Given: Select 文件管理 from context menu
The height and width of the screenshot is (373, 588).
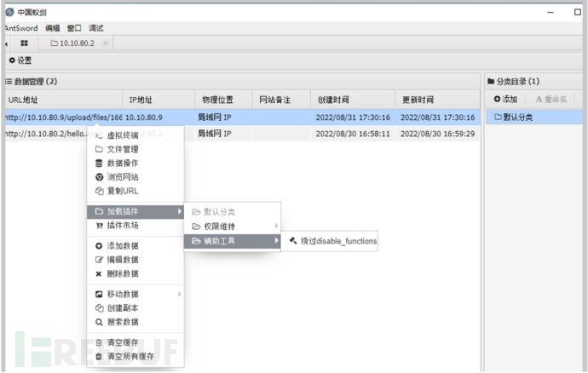Looking at the screenshot, I should pyautogui.click(x=135, y=149).
